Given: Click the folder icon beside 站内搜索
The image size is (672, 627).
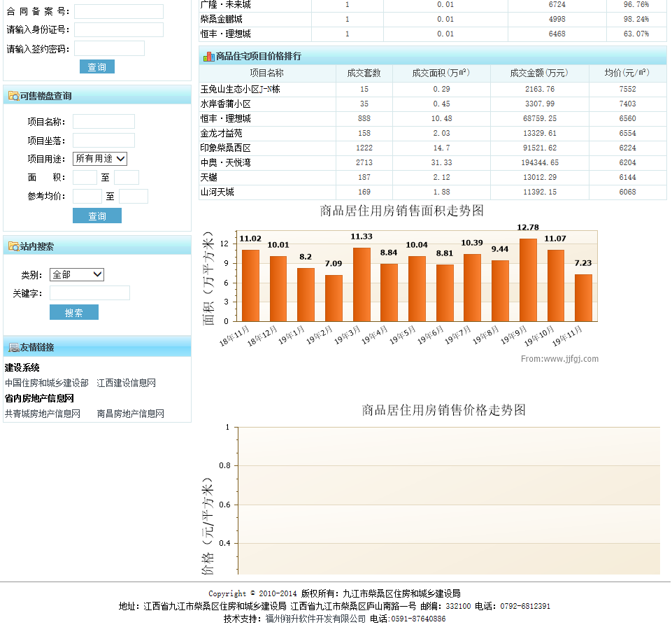Looking at the screenshot, I should pyautogui.click(x=13, y=246).
